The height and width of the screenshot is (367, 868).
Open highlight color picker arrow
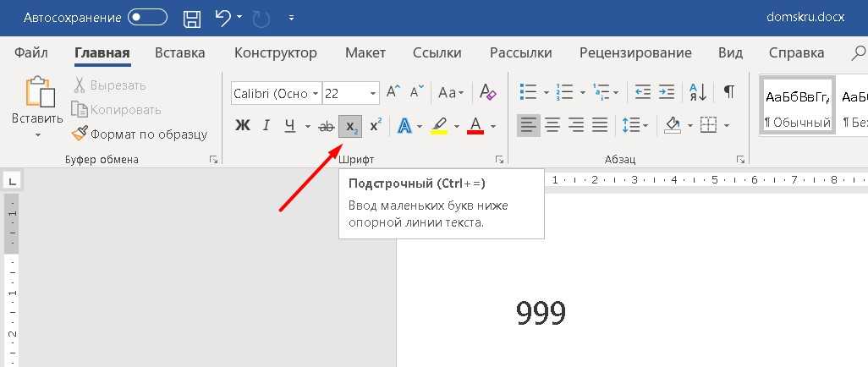(x=457, y=126)
